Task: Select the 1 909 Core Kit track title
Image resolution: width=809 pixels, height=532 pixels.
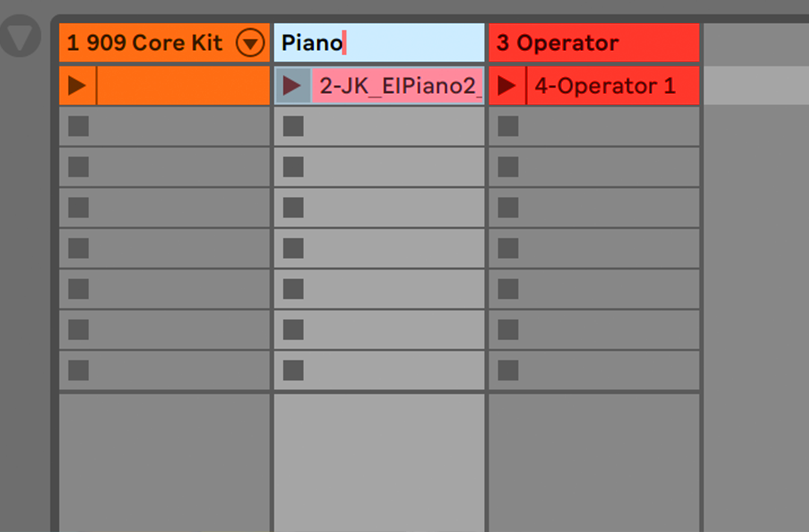Action: tap(144, 43)
